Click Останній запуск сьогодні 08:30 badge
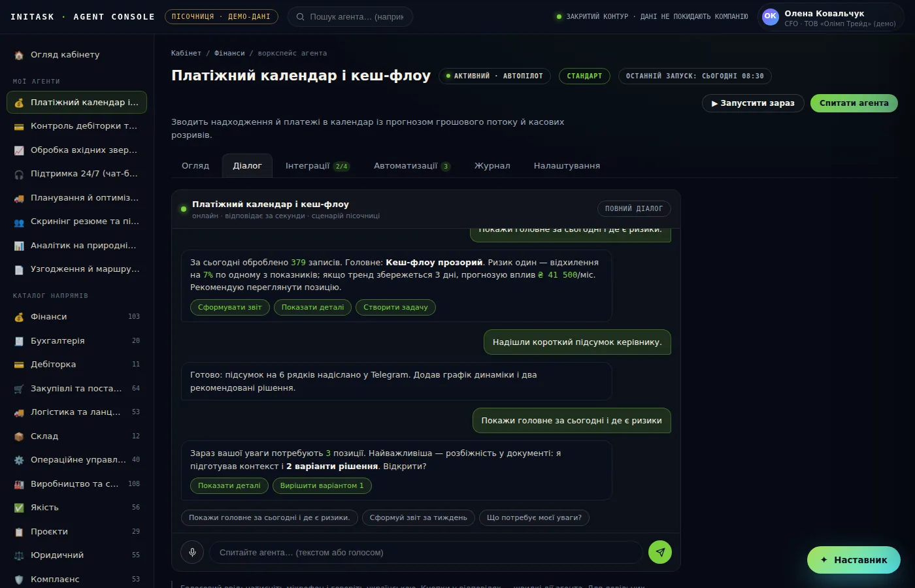Viewport: 915px width, 588px height. (x=695, y=76)
